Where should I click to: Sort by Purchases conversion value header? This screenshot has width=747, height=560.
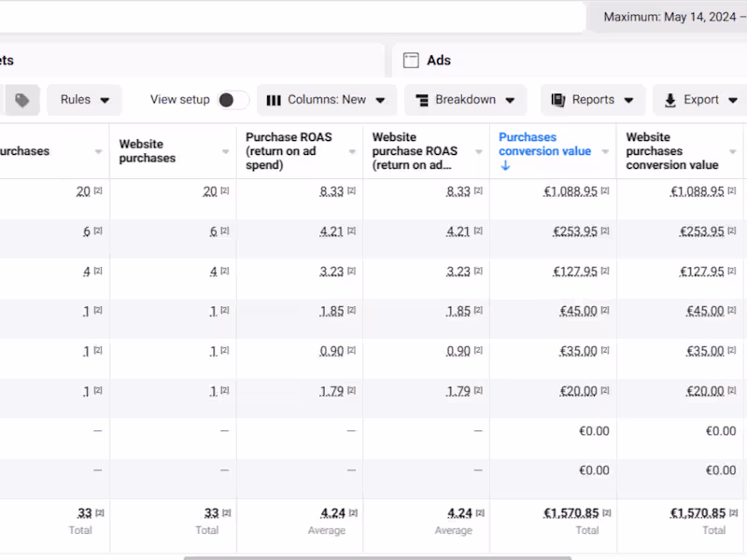(540, 144)
